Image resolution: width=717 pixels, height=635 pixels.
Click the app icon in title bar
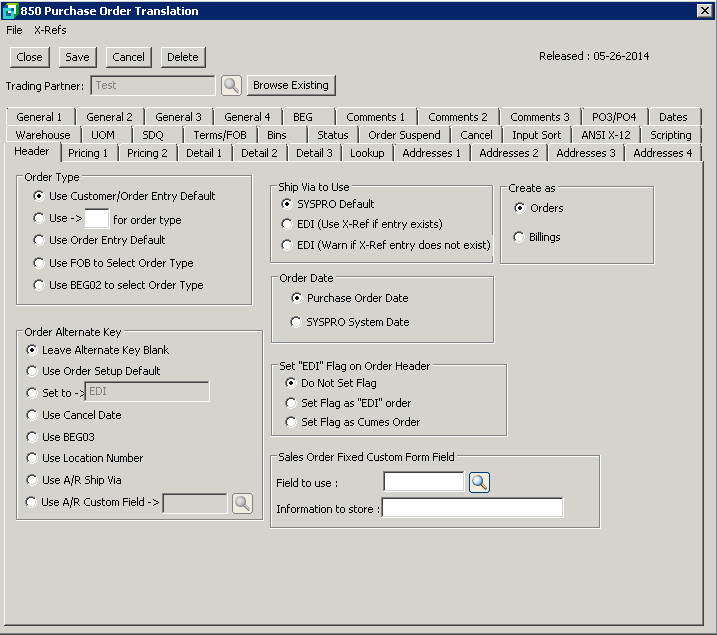coord(10,11)
